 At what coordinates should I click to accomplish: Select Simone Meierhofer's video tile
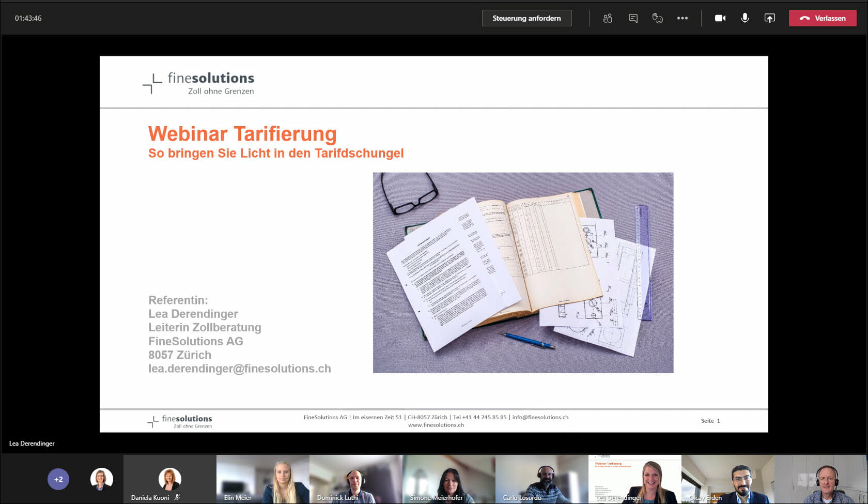click(x=448, y=479)
